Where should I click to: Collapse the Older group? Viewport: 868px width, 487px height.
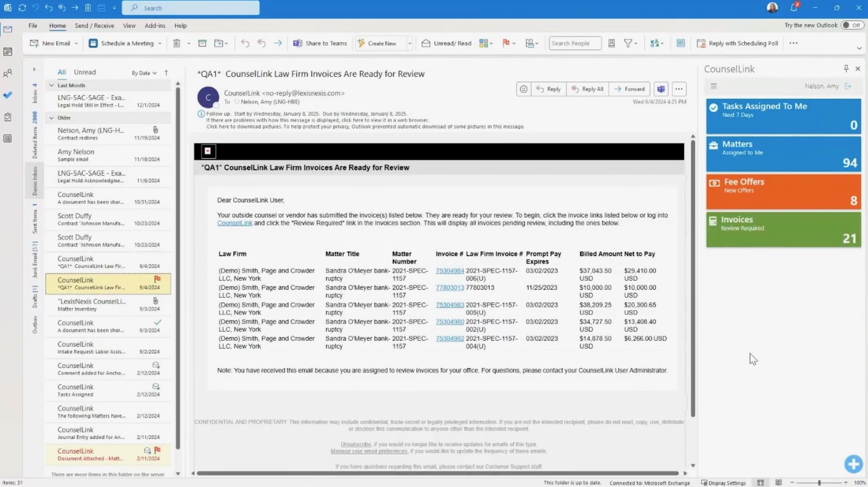click(x=51, y=118)
